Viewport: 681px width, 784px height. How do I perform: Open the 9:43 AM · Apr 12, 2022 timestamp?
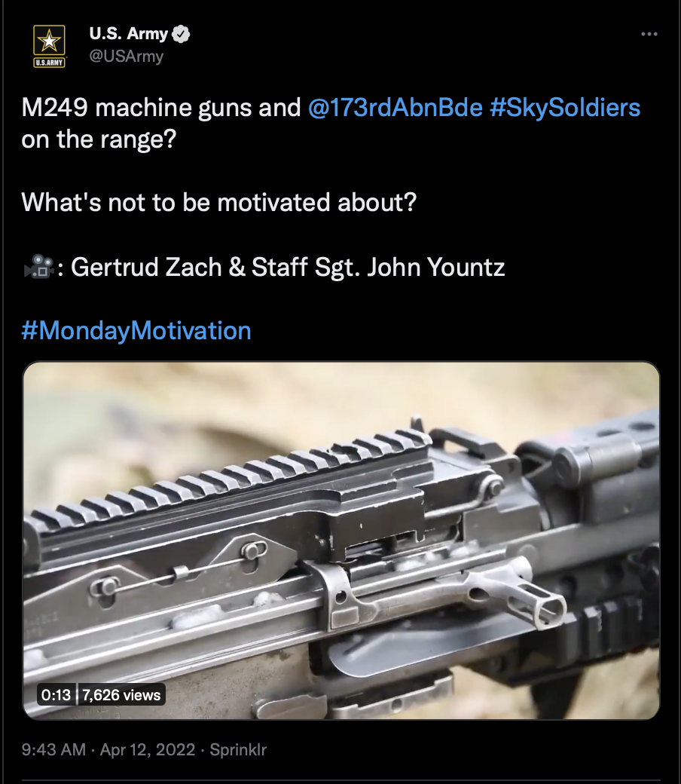click(x=108, y=749)
